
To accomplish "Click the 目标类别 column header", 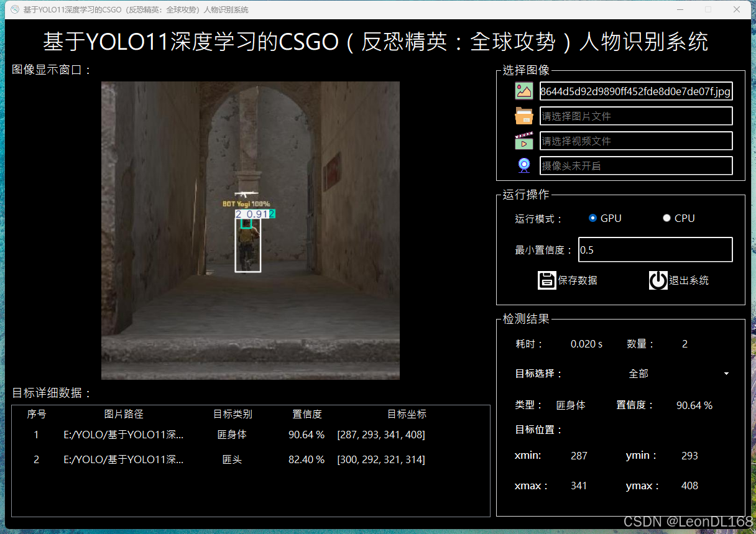I will click(233, 414).
